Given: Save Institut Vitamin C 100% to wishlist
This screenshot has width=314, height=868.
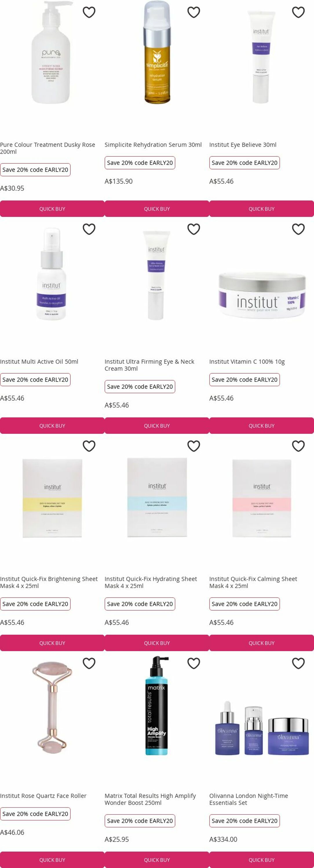Looking at the screenshot, I should click(298, 229).
